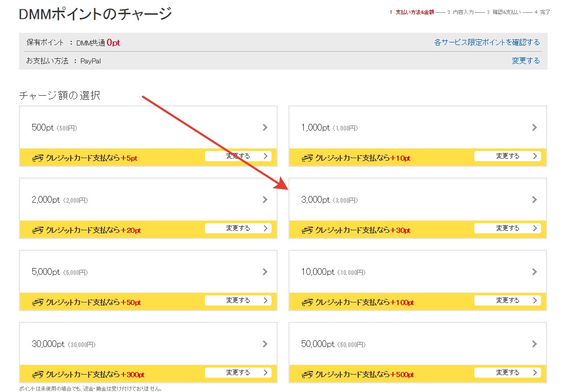Pick the 5,000pt charge option
This screenshot has width=583, height=392.
click(148, 272)
